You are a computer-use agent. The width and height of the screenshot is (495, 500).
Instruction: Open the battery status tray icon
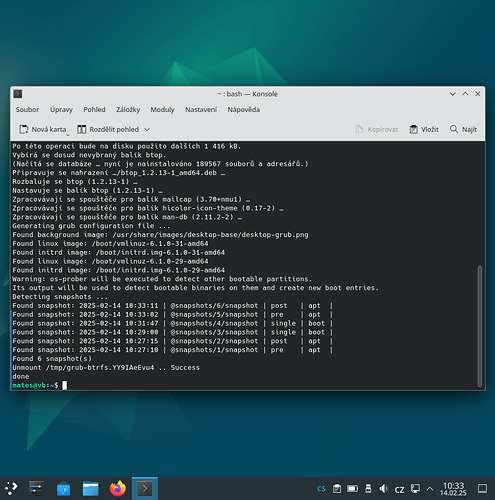[x=352, y=489]
